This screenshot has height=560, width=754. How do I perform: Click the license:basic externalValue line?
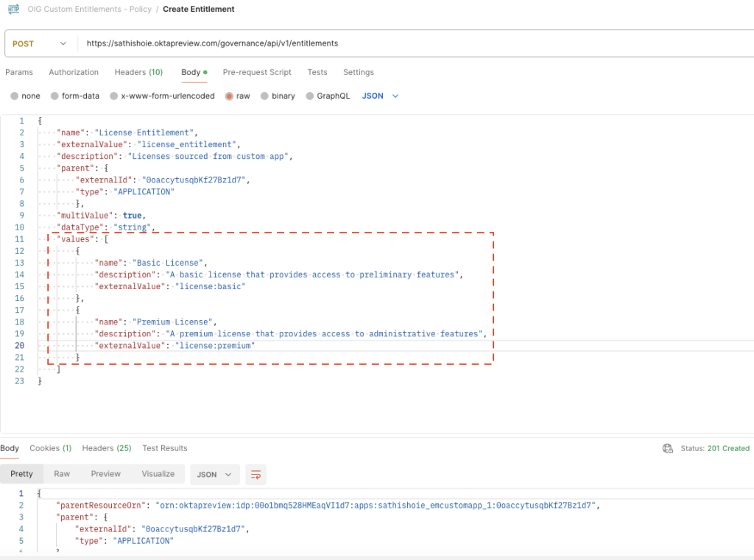(x=170, y=286)
